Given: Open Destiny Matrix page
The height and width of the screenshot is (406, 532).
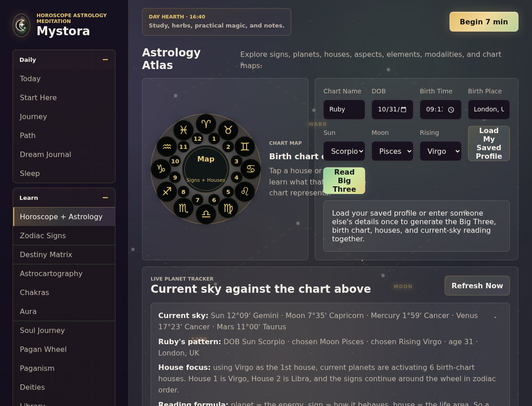Looking at the screenshot, I should coord(64,254).
